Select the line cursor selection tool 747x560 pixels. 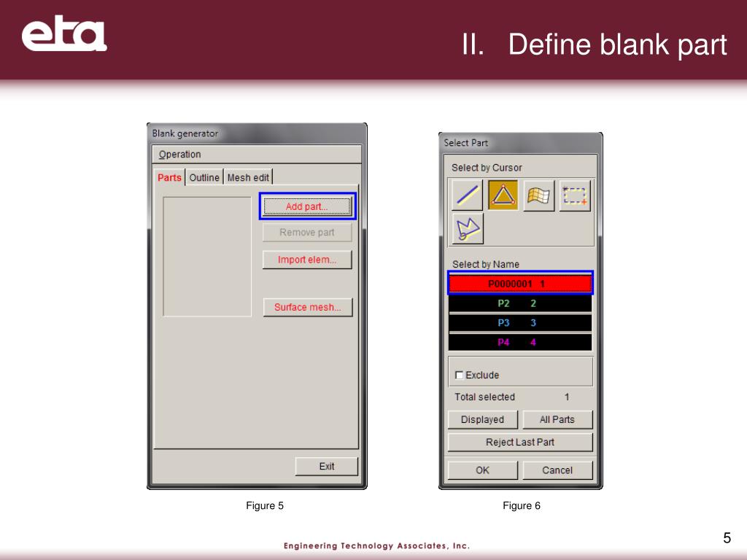click(x=467, y=195)
